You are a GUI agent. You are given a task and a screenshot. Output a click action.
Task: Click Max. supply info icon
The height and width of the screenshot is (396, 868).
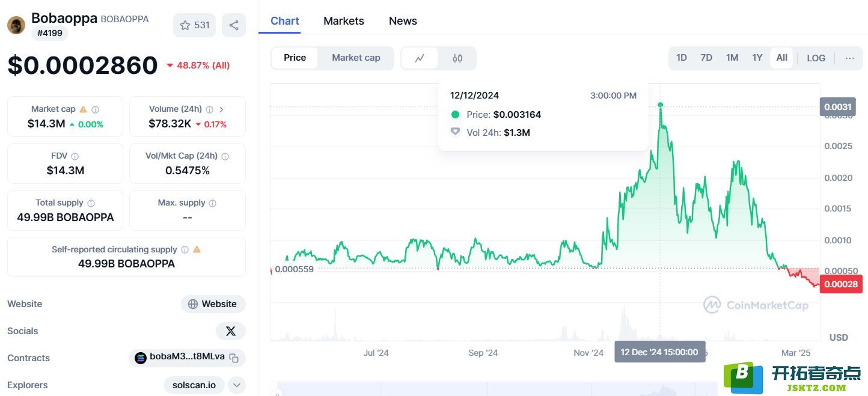click(x=212, y=203)
